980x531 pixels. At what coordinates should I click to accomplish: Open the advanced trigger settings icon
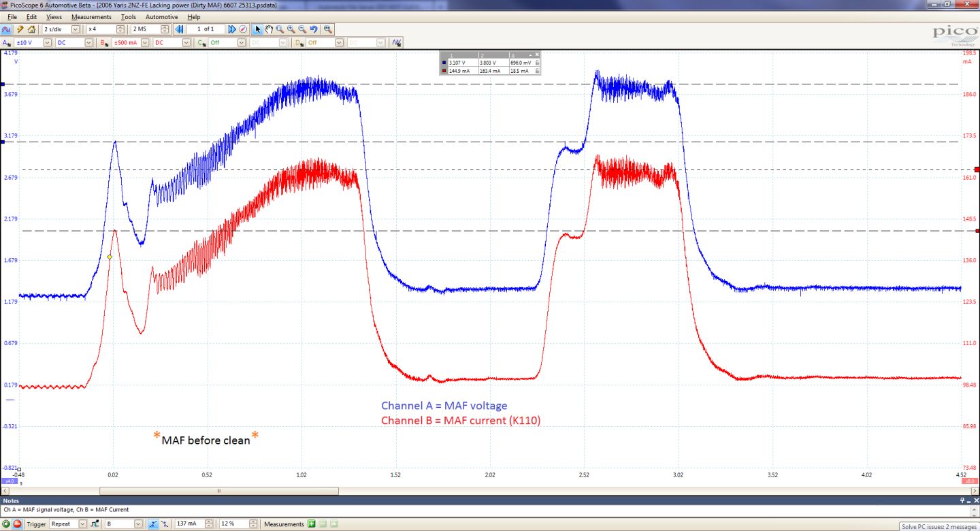point(95,524)
